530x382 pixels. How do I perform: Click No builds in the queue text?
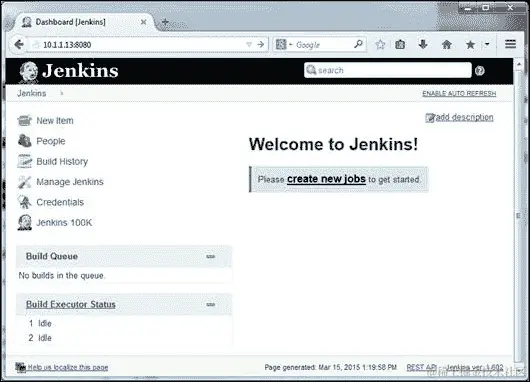62,276
